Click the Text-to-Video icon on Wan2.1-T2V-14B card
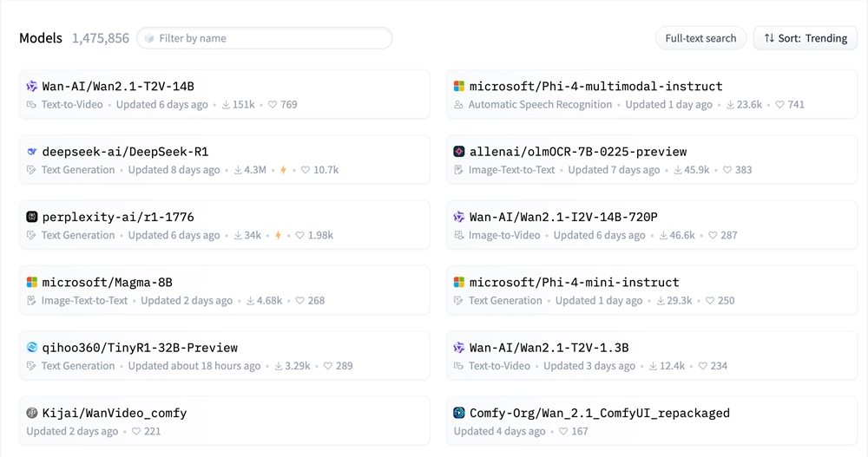 (x=31, y=105)
